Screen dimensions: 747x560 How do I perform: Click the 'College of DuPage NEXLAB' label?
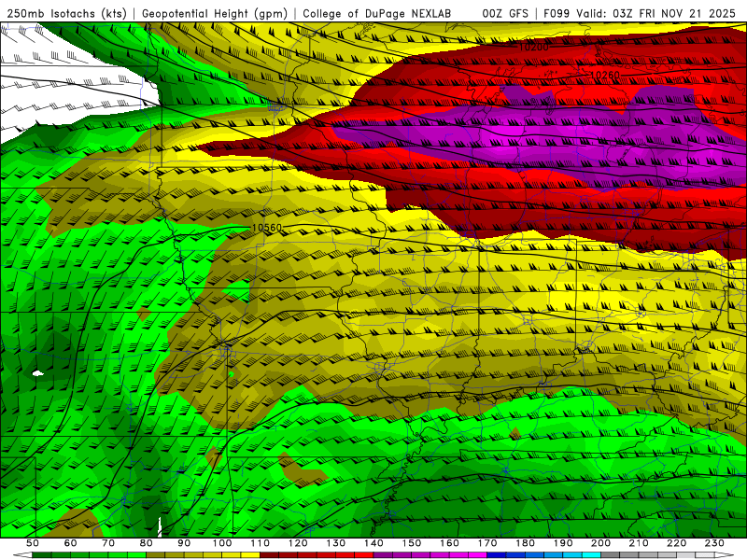pos(376,14)
